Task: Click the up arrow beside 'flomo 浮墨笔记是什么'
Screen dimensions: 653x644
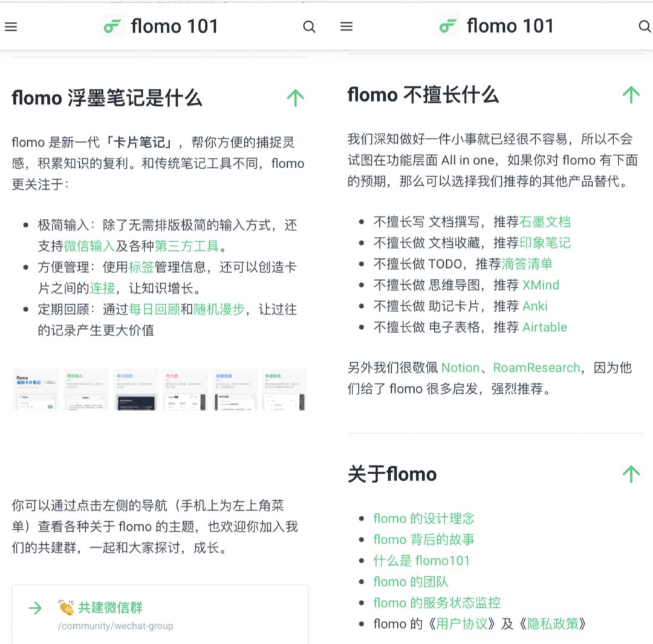Action: 295,98
